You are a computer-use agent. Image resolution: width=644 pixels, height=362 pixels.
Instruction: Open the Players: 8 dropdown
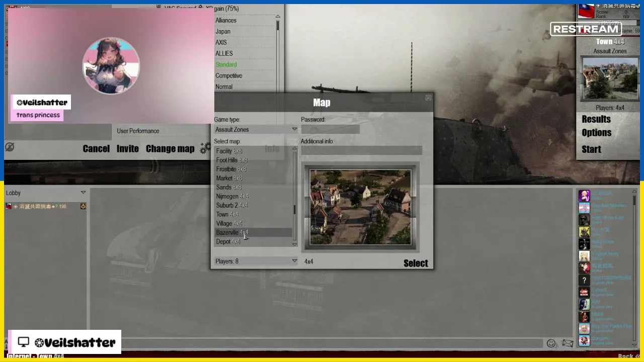(256, 261)
